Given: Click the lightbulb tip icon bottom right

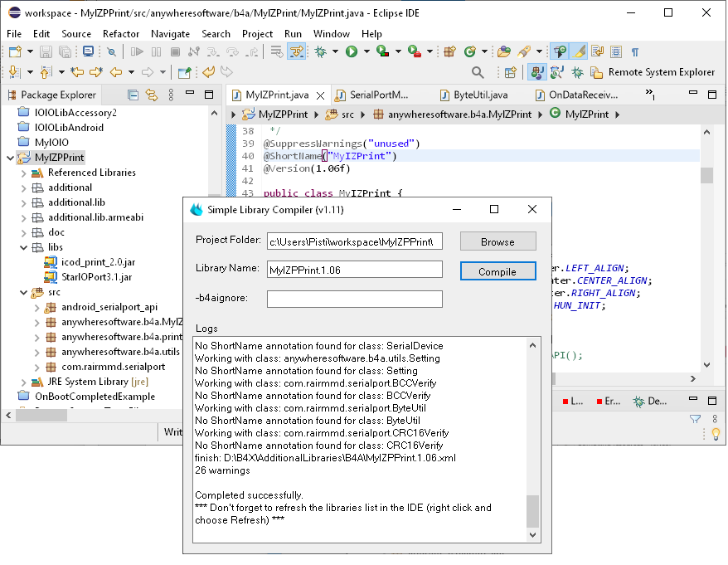Looking at the screenshot, I should click(716, 434).
